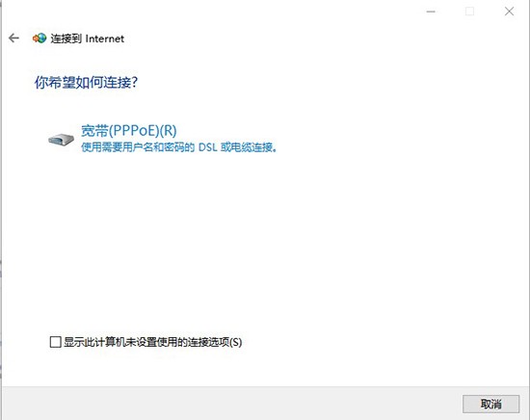
Task: Minimize the connection wizard window
Action: pyautogui.click(x=431, y=12)
